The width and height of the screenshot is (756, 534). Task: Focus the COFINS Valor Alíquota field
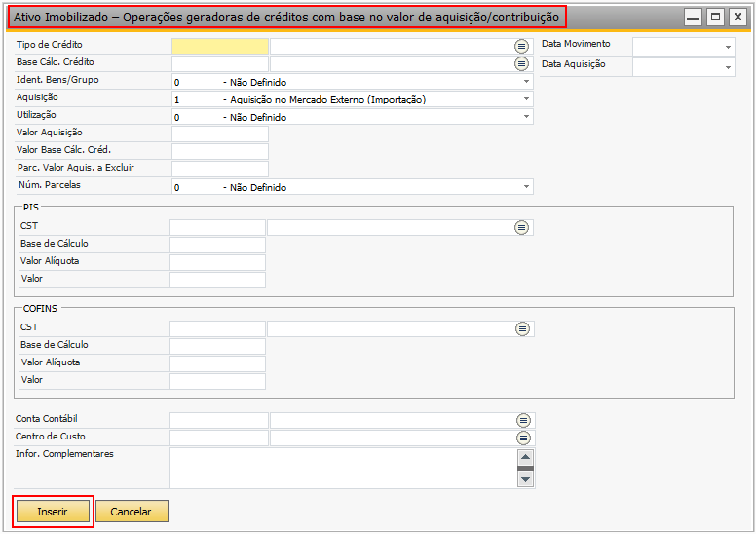coord(217,363)
